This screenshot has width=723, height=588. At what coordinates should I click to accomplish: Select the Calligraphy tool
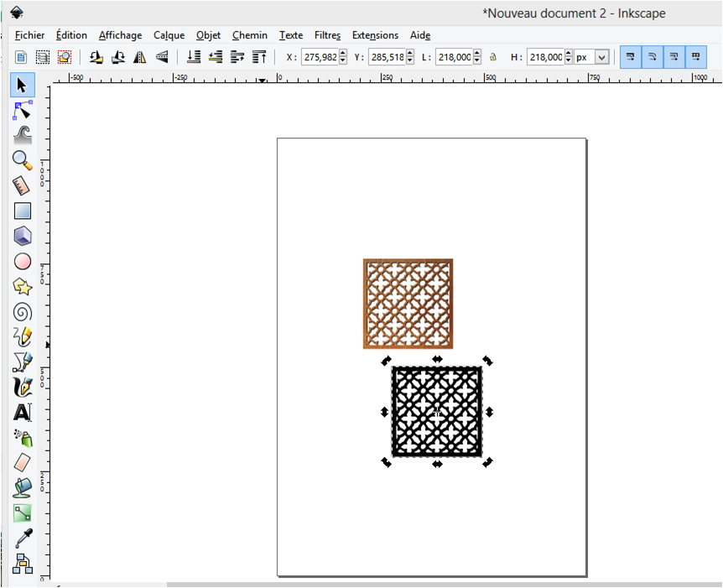point(23,387)
